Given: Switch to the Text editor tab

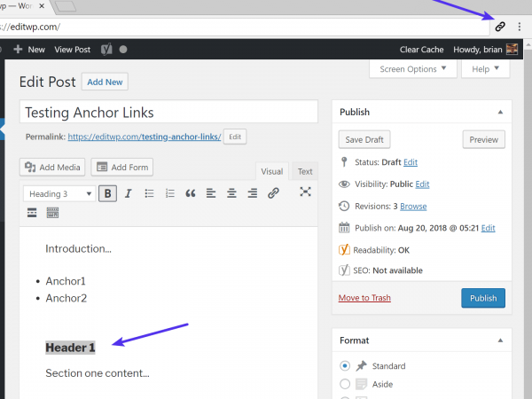Looking at the screenshot, I should [304, 171].
